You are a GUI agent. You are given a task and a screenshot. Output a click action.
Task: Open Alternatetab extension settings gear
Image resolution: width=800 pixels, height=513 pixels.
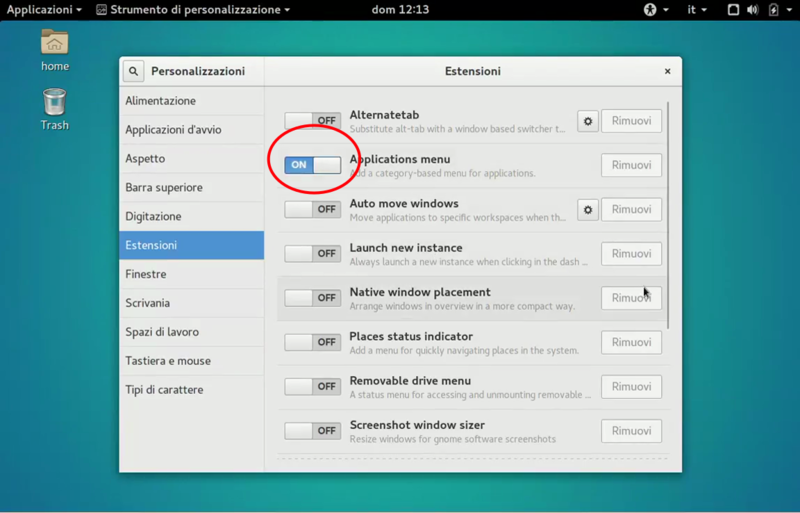pos(588,121)
